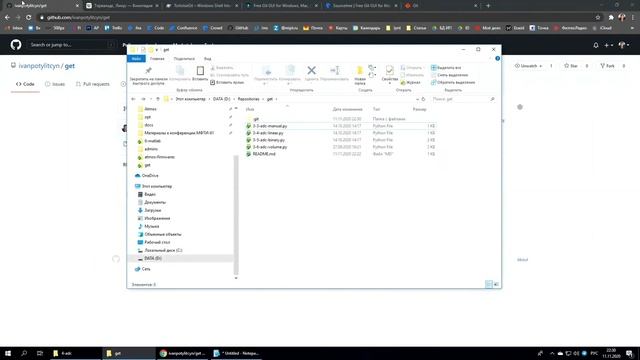Click the GitHub octocat logo in browser
Image resolution: width=640 pixels, height=360 pixels.
(x=16, y=44)
